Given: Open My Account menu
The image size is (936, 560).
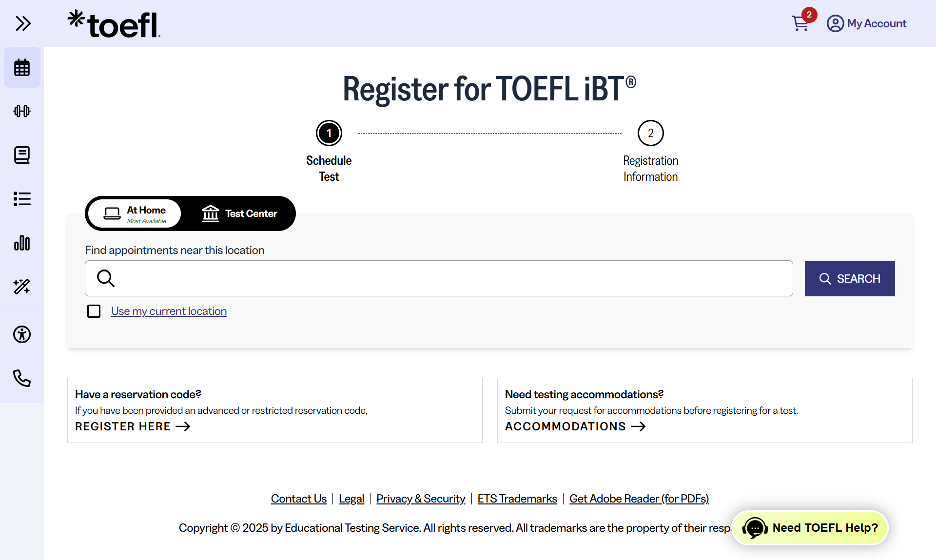Looking at the screenshot, I should (867, 23).
